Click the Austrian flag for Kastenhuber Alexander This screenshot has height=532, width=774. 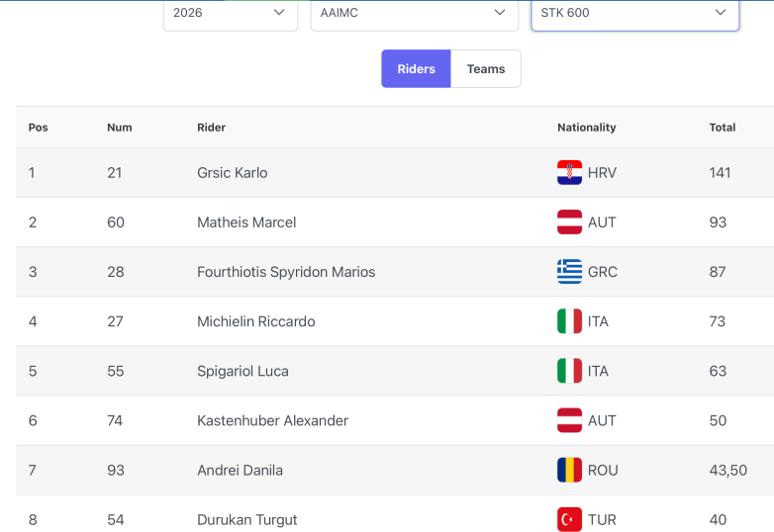click(x=569, y=420)
